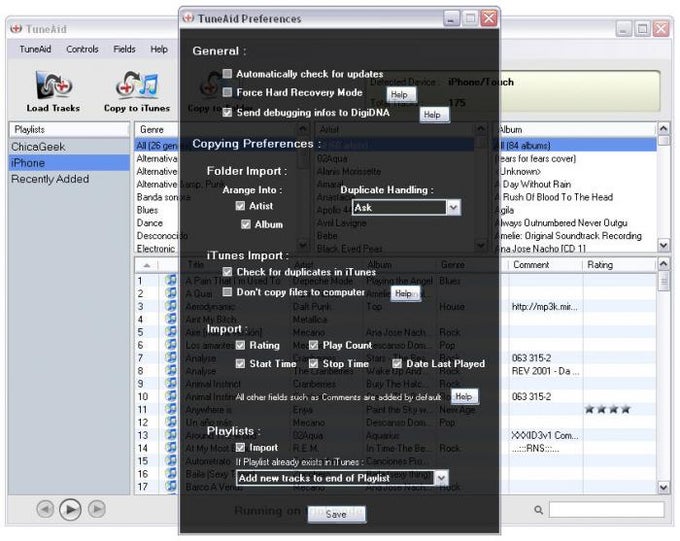Click Amelie: Original Soundtrack Recording album
680x541 pixels.
(575, 236)
